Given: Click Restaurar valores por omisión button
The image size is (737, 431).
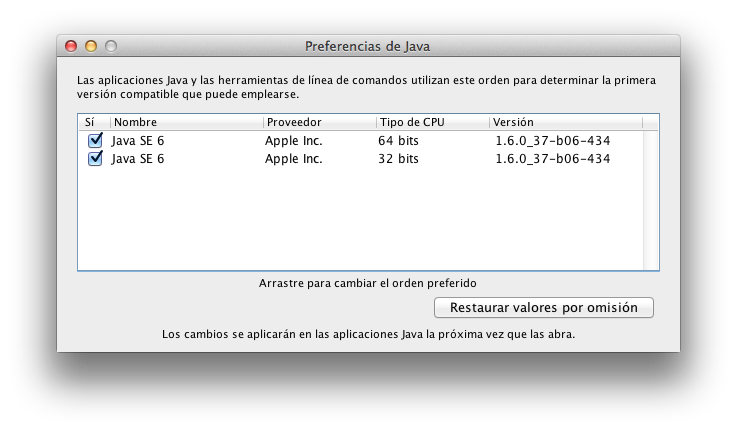Looking at the screenshot, I should 544,307.
